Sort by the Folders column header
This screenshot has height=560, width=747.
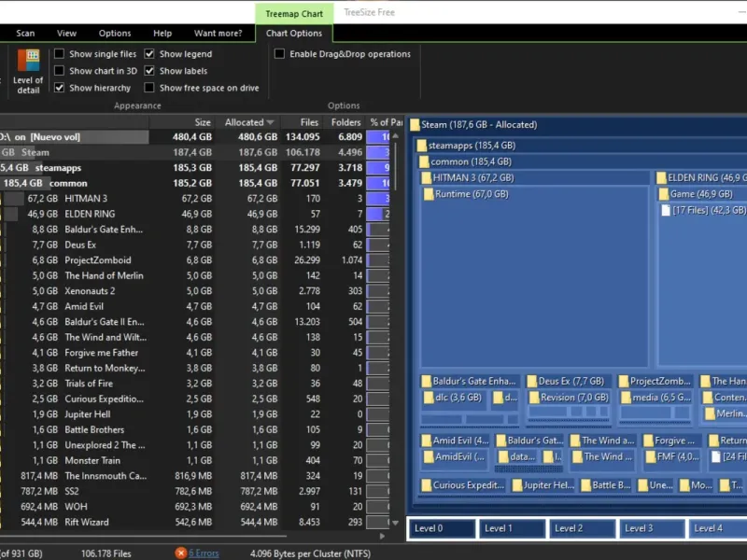pyautogui.click(x=344, y=122)
